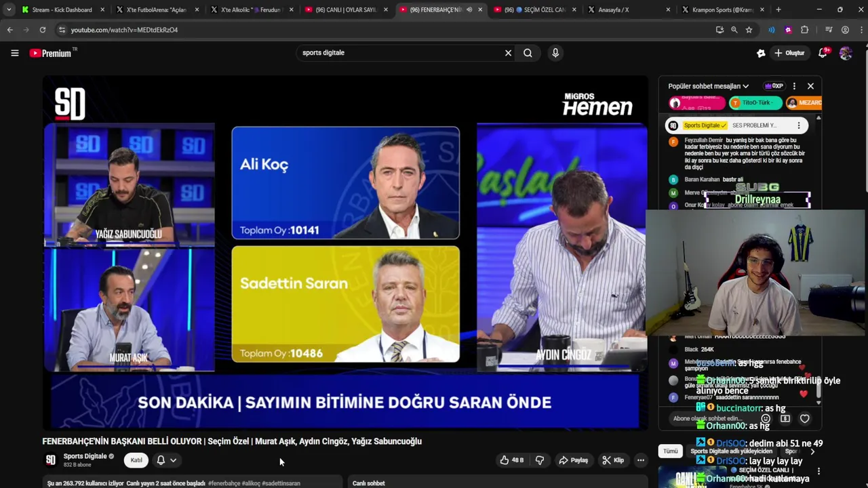Open TitoO-Türk super chat chip
The image size is (868, 488).
click(755, 103)
